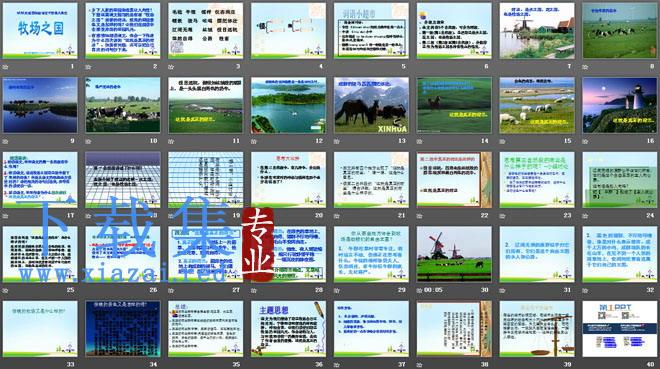Click the transition star icon under slide 8
The height and width of the screenshot is (369, 660).
585,67
